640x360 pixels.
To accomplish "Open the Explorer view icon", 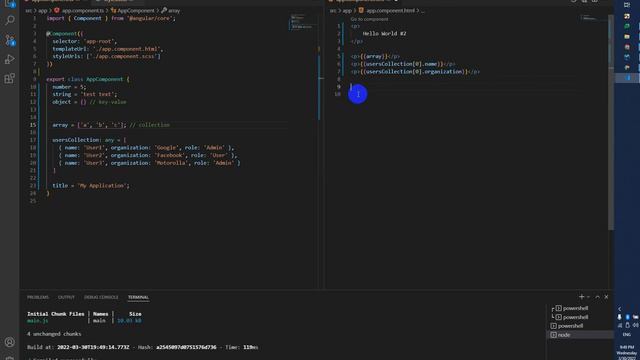I will [9, 3].
